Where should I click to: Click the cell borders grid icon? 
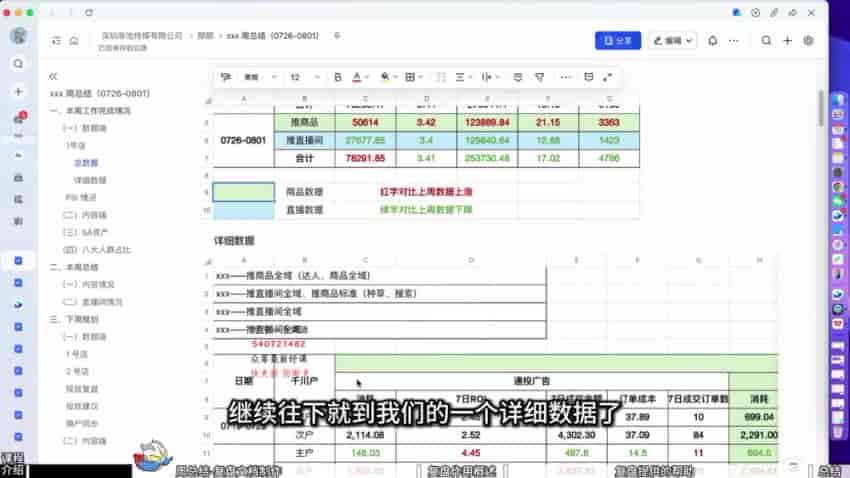410,77
